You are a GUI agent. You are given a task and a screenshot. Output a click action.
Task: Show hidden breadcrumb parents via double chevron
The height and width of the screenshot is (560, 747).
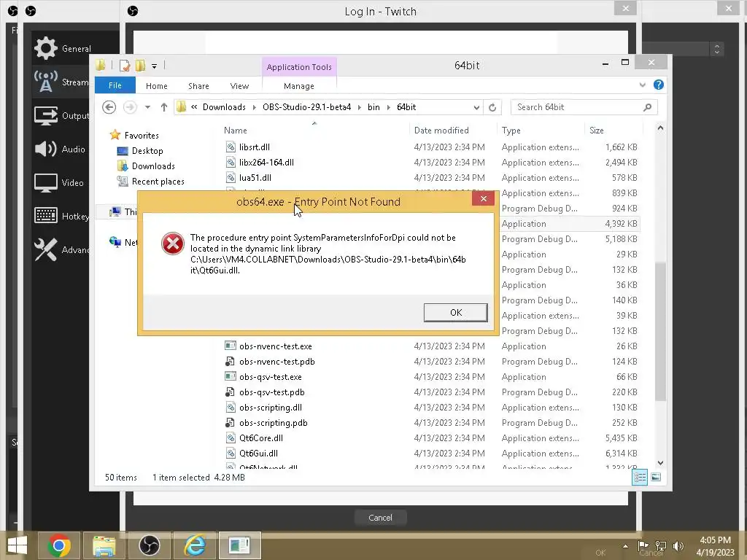pos(194,107)
